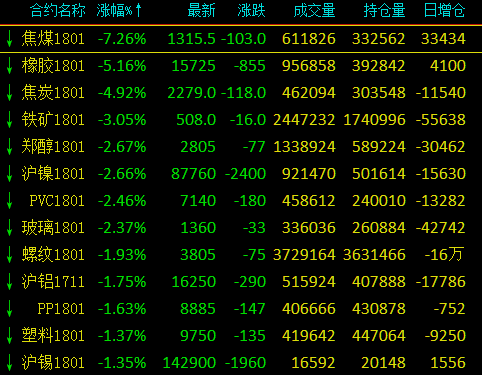Click the down arrow beside 沪锡1801

coord(10,363)
